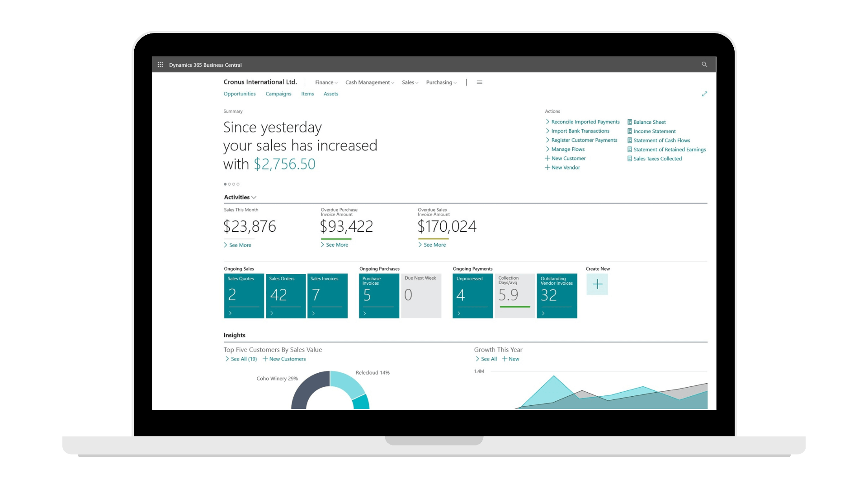Click the $170,024 overdue sales amount
Viewport: 868px width, 488px height.
[447, 226]
